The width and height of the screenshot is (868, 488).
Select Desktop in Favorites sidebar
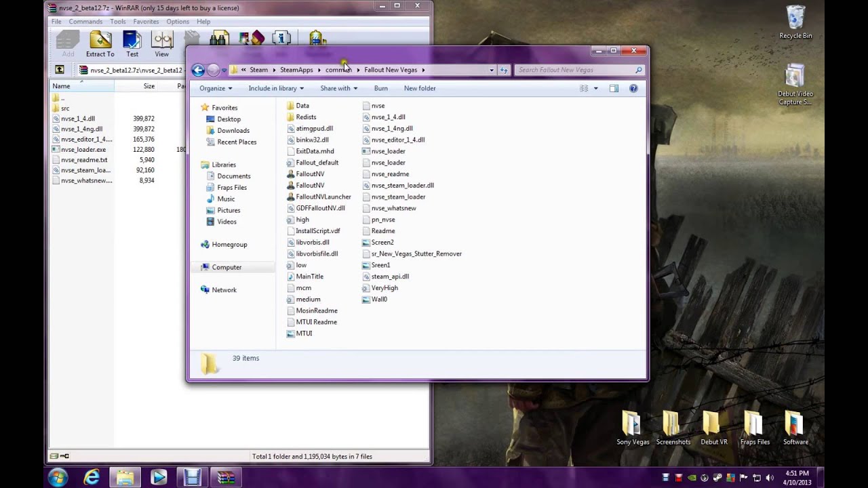click(x=223, y=119)
